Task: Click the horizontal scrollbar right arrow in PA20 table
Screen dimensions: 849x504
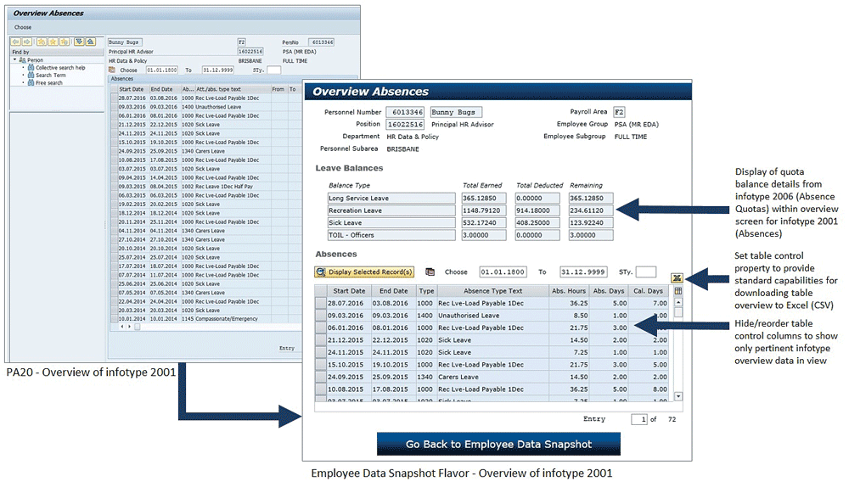Action: click(130, 327)
